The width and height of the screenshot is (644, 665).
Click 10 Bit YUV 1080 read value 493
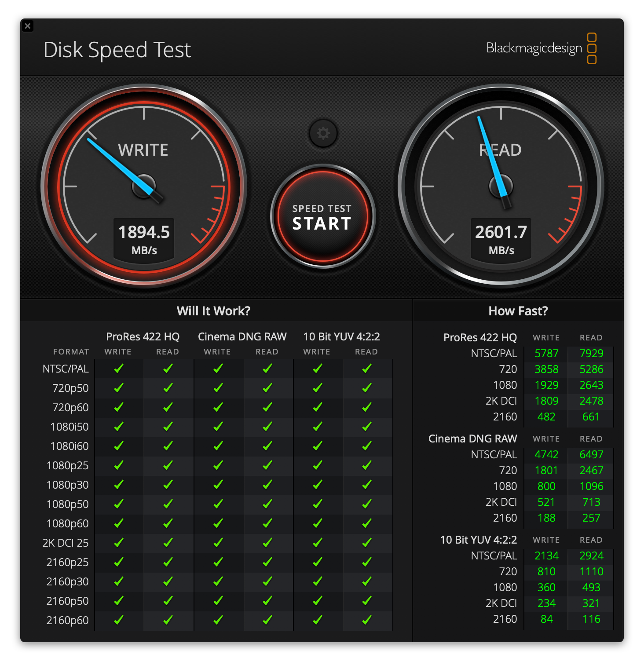[x=591, y=587]
